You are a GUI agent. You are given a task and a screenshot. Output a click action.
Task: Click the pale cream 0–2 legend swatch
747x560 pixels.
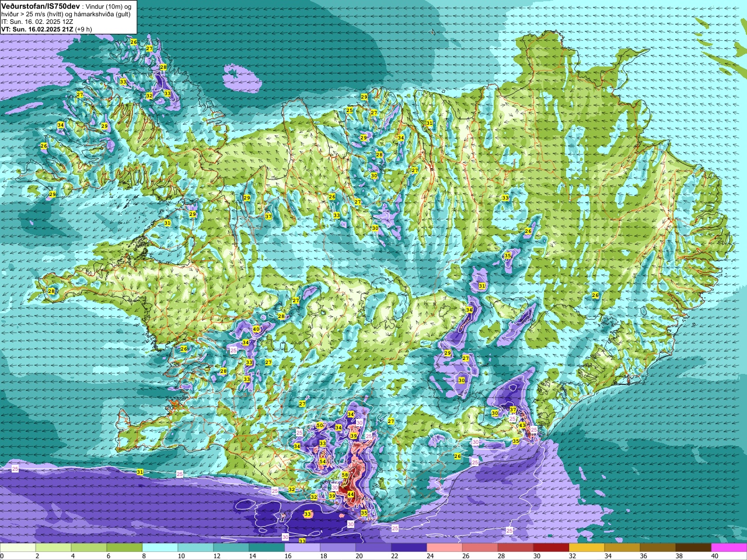[x=18, y=548]
